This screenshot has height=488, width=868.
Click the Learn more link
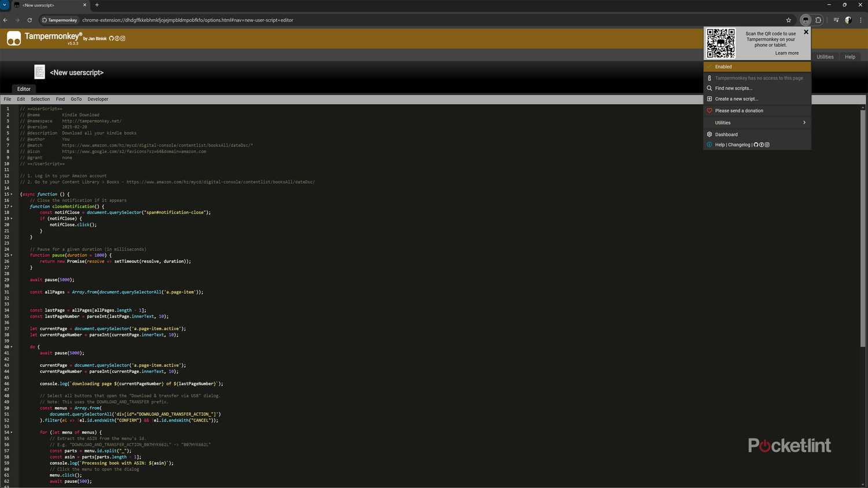click(x=786, y=53)
